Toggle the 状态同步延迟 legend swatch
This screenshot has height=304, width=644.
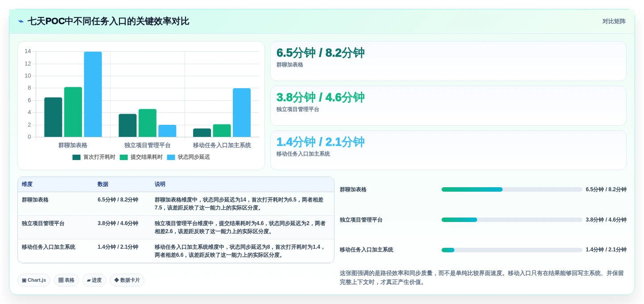coord(171,157)
